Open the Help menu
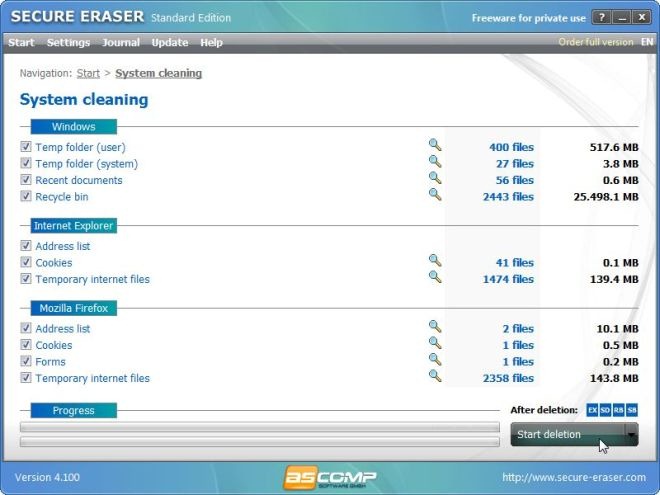Viewport: 660px width, 495px height. pos(211,43)
